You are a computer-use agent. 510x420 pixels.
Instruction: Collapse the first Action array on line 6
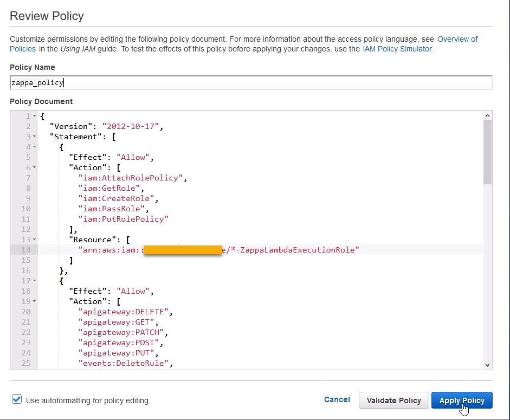35,168
